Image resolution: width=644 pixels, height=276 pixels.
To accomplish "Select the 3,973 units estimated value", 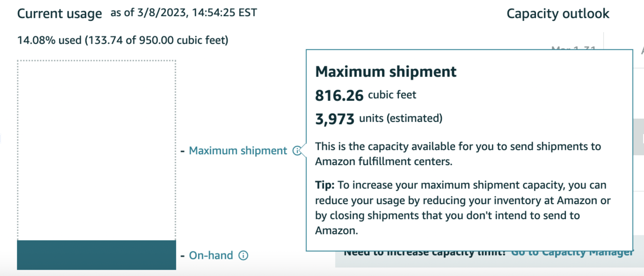I will coord(379,119).
